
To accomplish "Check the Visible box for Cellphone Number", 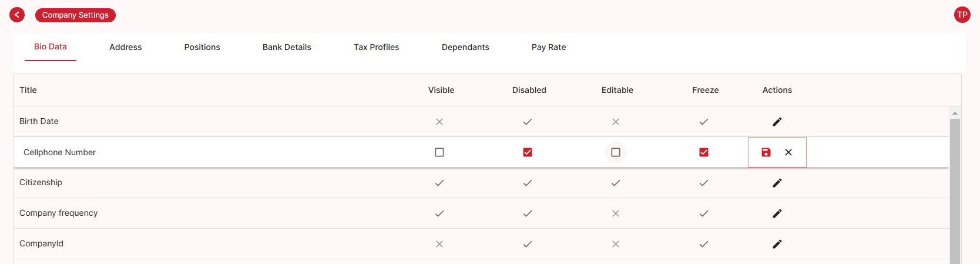I will [x=439, y=152].
